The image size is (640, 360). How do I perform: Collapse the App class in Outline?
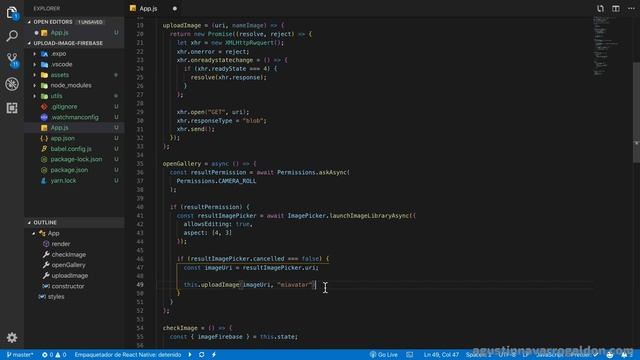coord(34,233)
